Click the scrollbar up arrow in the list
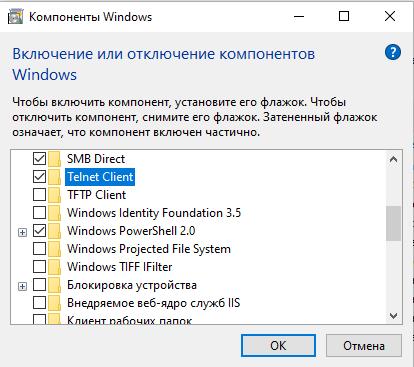Viewport: 414px width, 367px height. click(x=393, y=159)
